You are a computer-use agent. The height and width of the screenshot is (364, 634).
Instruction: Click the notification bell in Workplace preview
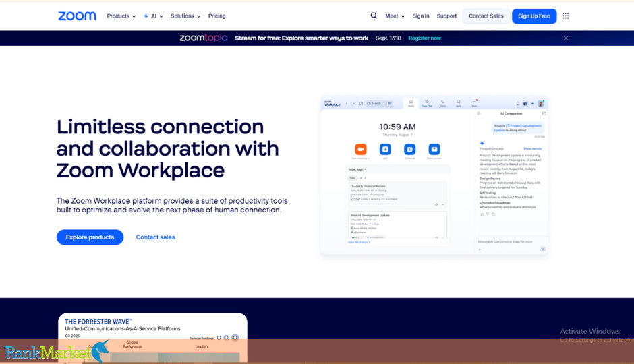click(517, 104)
